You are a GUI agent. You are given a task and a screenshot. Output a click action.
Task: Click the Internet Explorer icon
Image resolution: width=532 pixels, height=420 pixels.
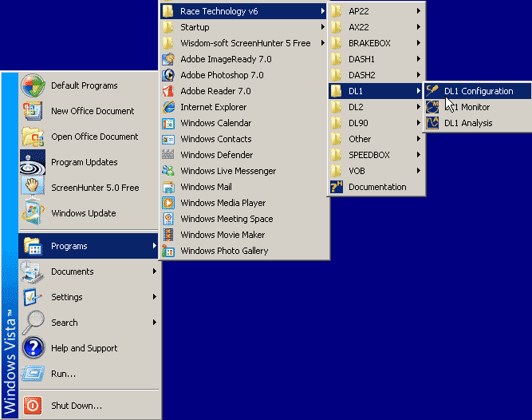(x=168, y=107)
